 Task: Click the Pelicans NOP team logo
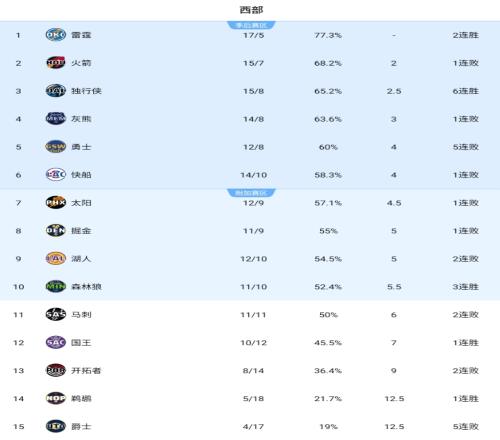[56, 398]
